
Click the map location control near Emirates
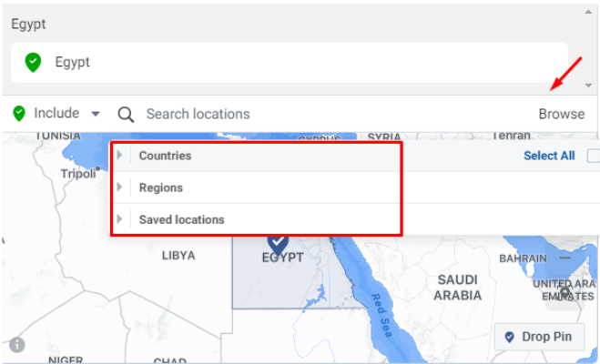(x=565, y=293)
